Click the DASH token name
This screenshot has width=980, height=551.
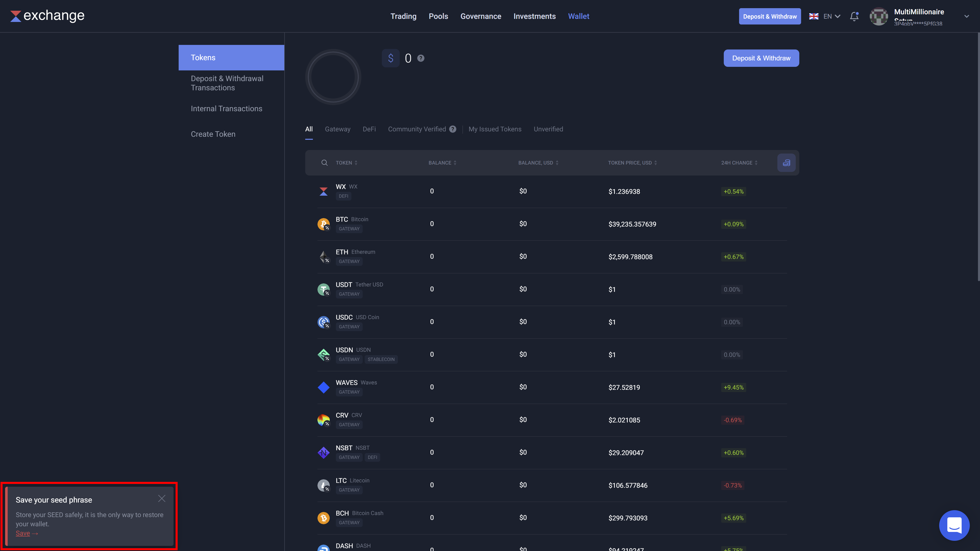(x=344, y=546)
